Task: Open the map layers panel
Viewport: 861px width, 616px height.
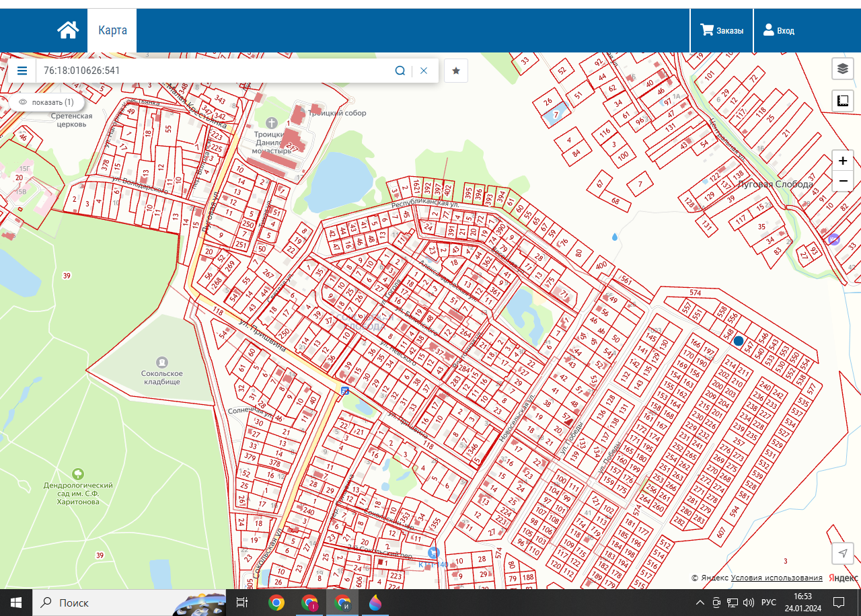Action: [x=842, y=69]
